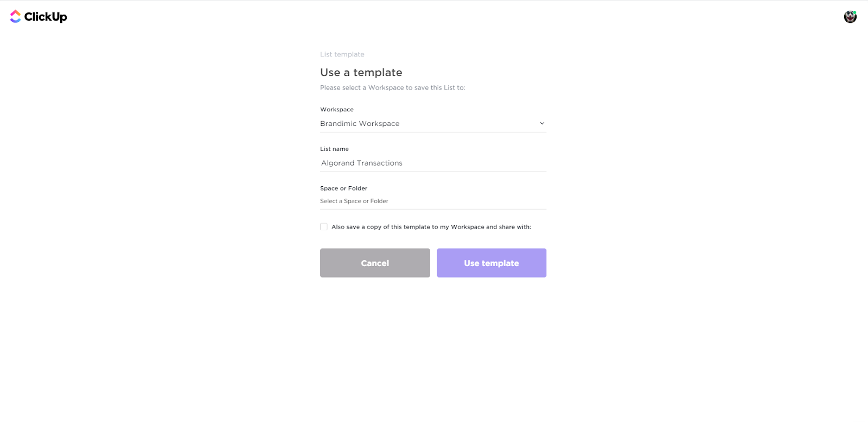The width and height of the screenshot is (868, 422).
Task: Click the ClickUp wordmark text
Action: [x=46, y=17]
